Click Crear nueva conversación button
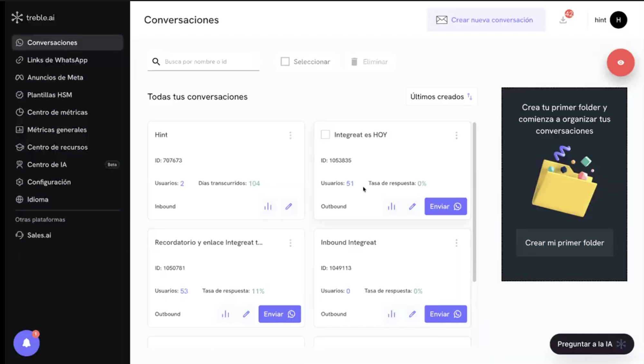The image size is (644, 364). (x=486, y=20)
